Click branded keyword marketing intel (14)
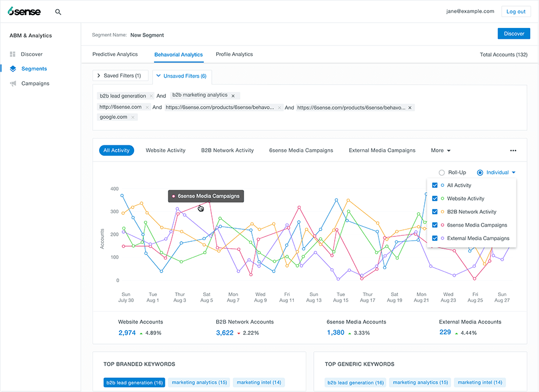 pos(259,382)
